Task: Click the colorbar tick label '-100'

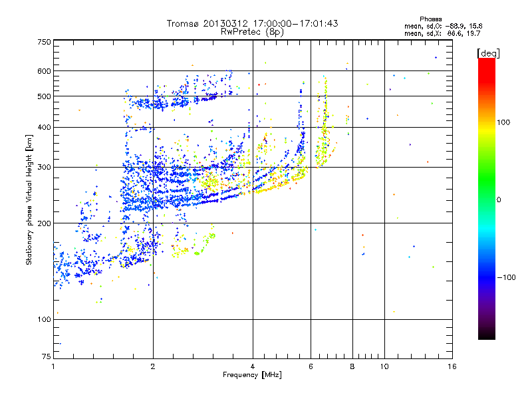Action: [507, 277]
